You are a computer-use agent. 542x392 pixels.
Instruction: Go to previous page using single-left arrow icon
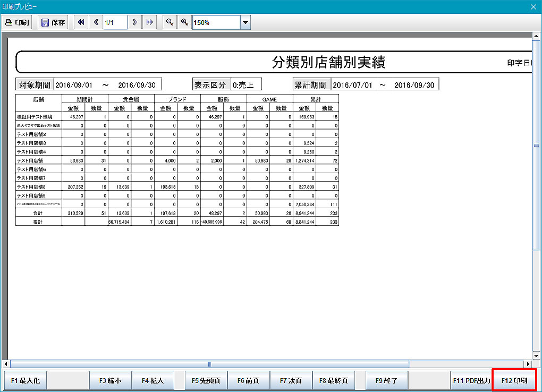coord(96,22)
